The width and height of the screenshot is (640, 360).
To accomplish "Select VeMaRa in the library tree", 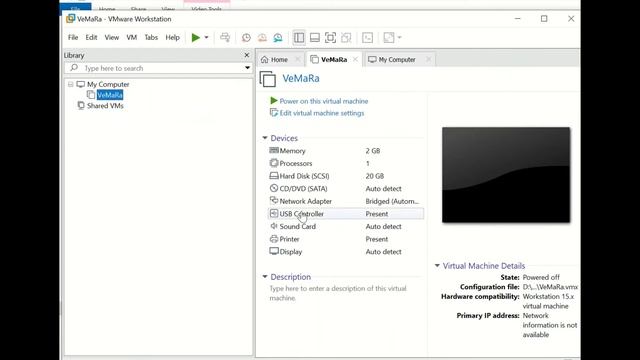I will (110, 95).
